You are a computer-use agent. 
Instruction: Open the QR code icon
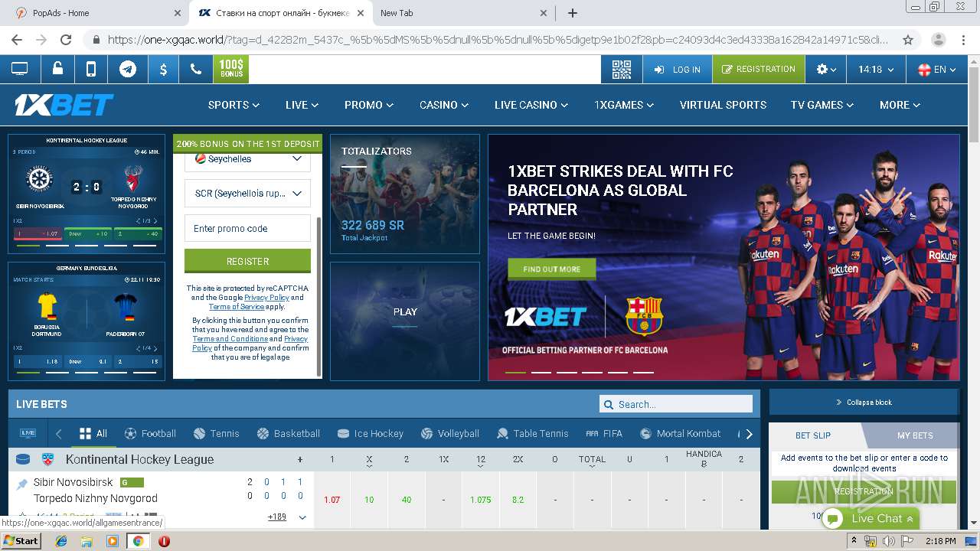pyautogui.click(x=622, y=69)
